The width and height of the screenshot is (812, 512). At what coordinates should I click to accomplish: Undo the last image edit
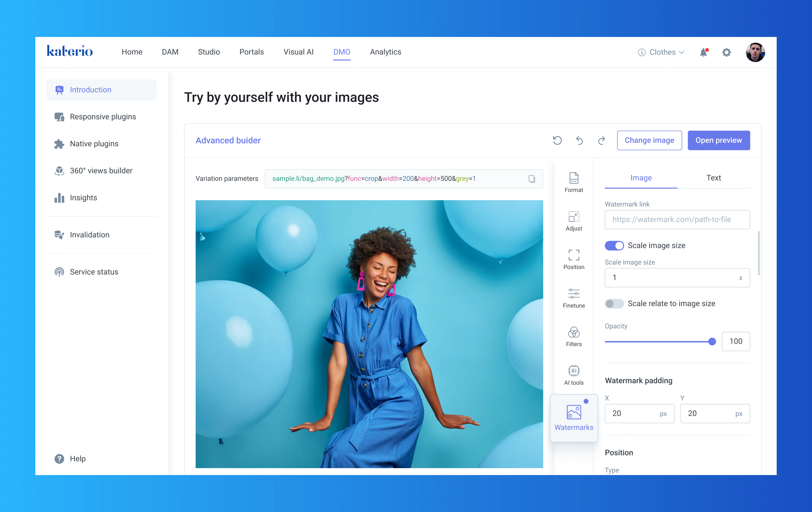coord(580,140)
